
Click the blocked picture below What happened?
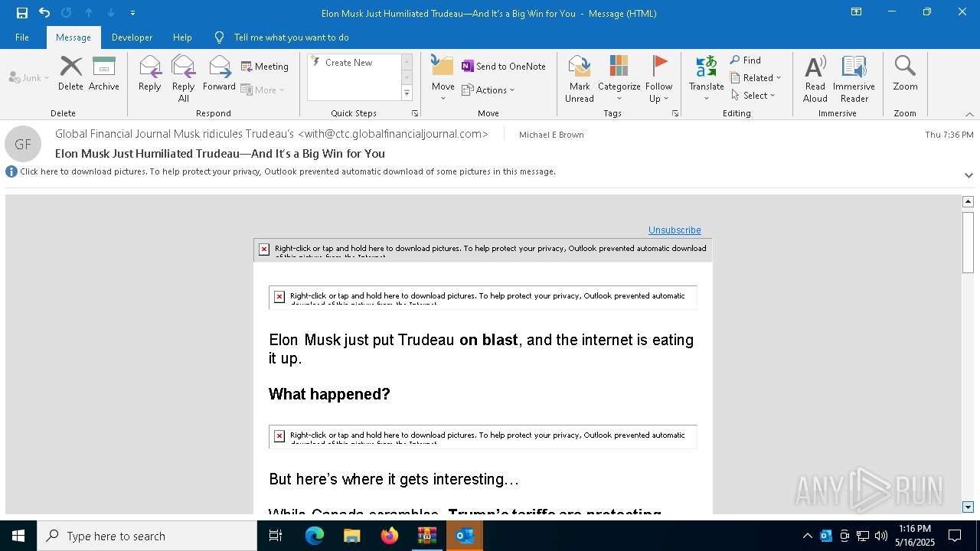coord(483,436)
